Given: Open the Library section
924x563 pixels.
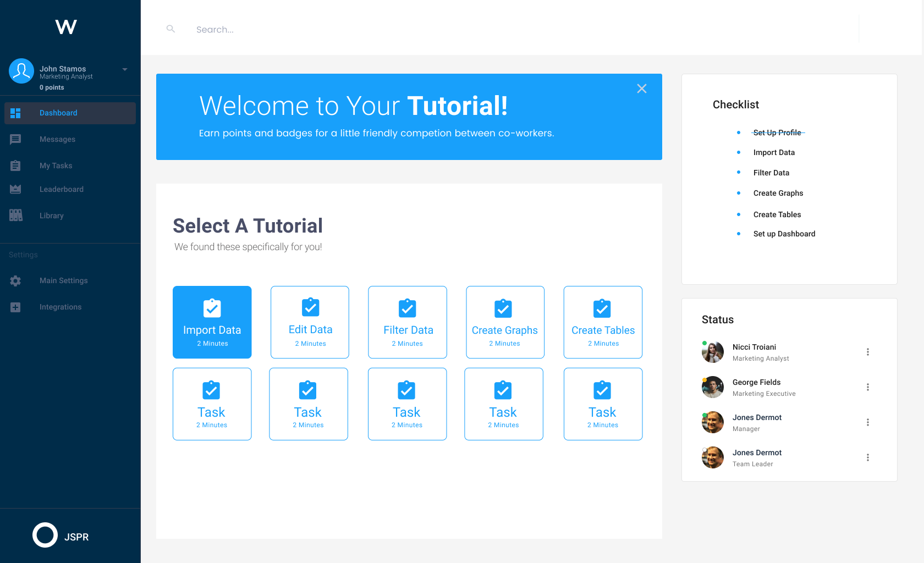Looking at the screenshot, I should [x=52, y=216].
